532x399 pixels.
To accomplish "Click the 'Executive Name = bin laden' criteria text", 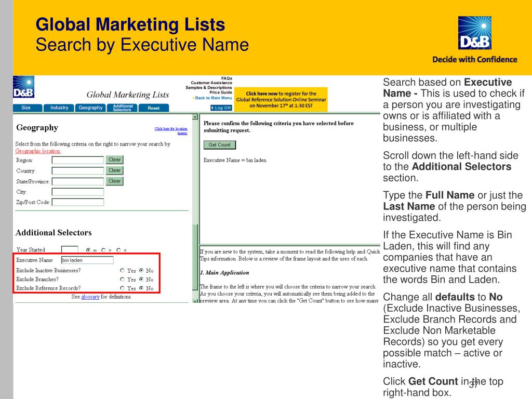I will click(235, 160).
